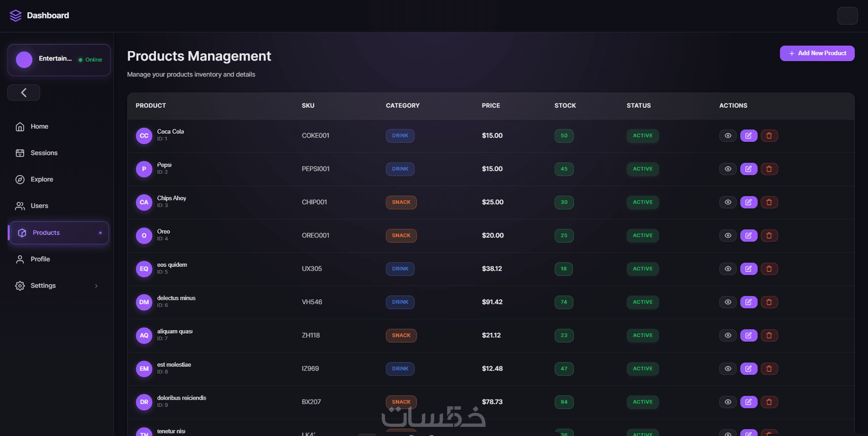868x436 pixels.
Task: Click the Add New Product button
Action: point(817,53)
